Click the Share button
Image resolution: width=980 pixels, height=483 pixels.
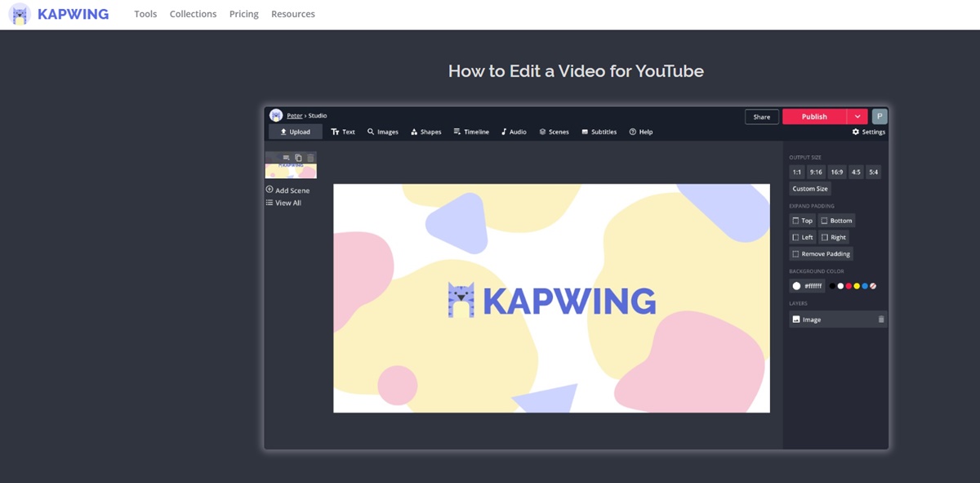(x=761, y=117)
